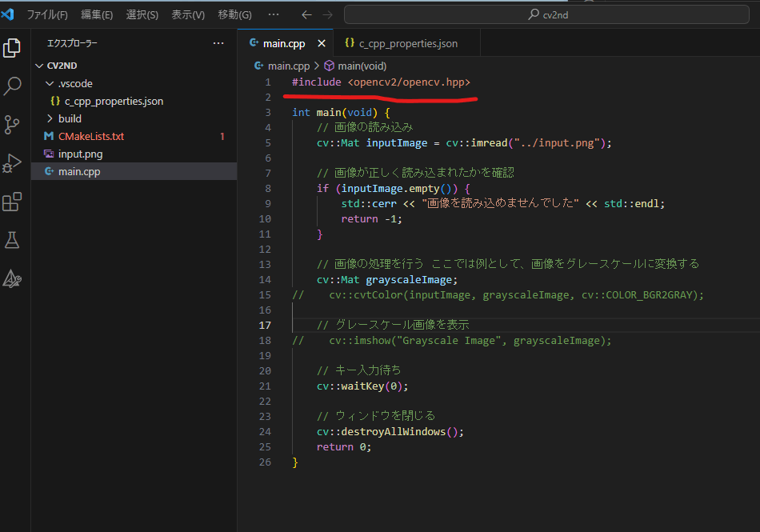Click the VS Code logo icon
The width and height of the screenshot is (760, 532).
8,14
